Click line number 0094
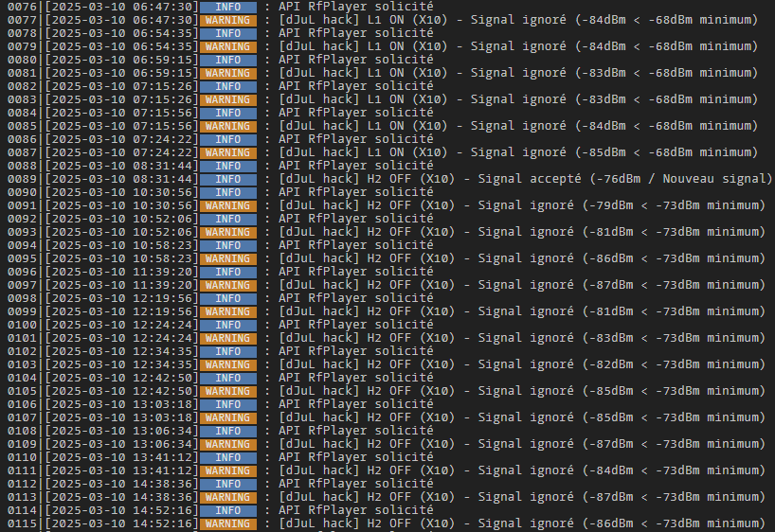Screen dimensions: 775x532 tap(22, 245)
